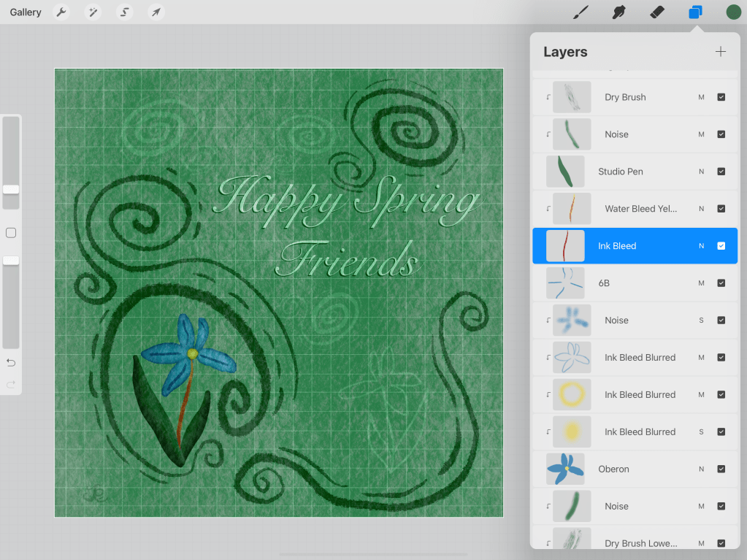The width and height of the screenshot is (747, 560).
Task: Open blend mode options for Dry Brush layer
Action: [x=701, y=97]
